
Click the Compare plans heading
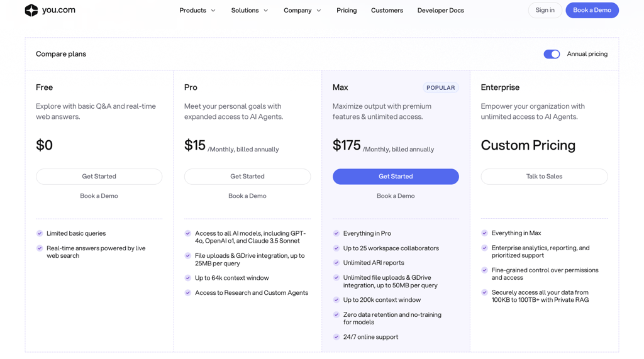click(x=61, y=54)
